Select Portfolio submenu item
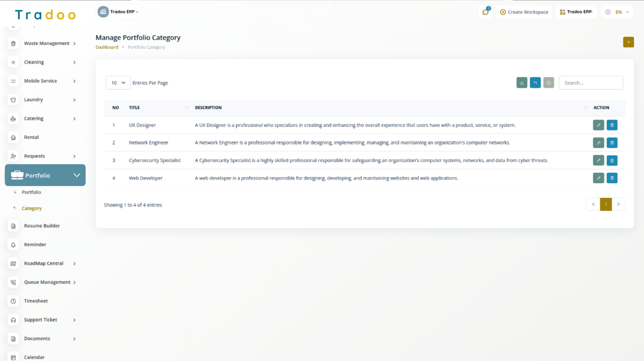The height and width of the screenshot is (361, 644). 31,192
